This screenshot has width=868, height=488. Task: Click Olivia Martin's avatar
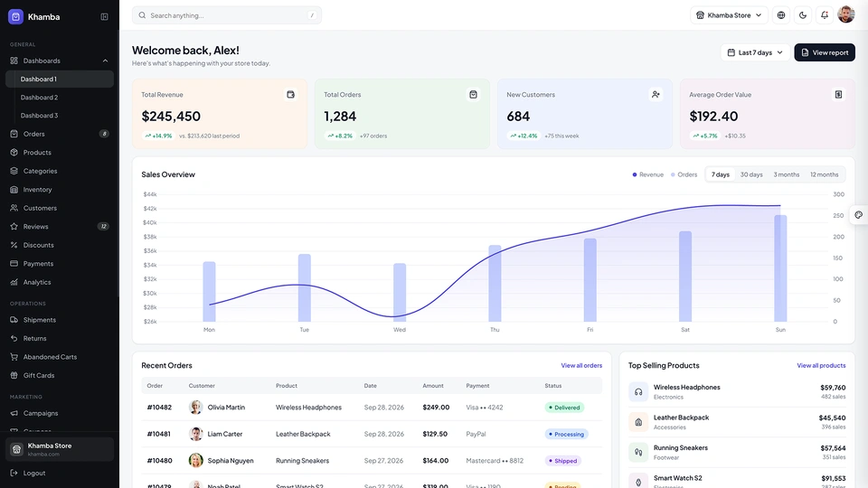195,408
